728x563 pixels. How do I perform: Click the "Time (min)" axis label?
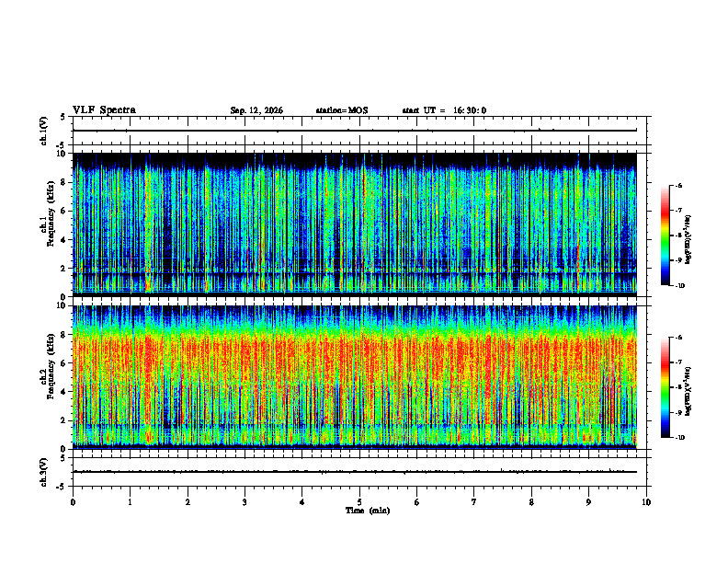(x=368, y=511)
